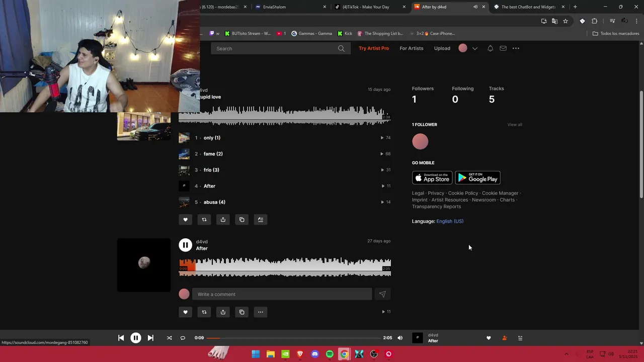Toggle follow d4vd in player bar

click(505, 338)
